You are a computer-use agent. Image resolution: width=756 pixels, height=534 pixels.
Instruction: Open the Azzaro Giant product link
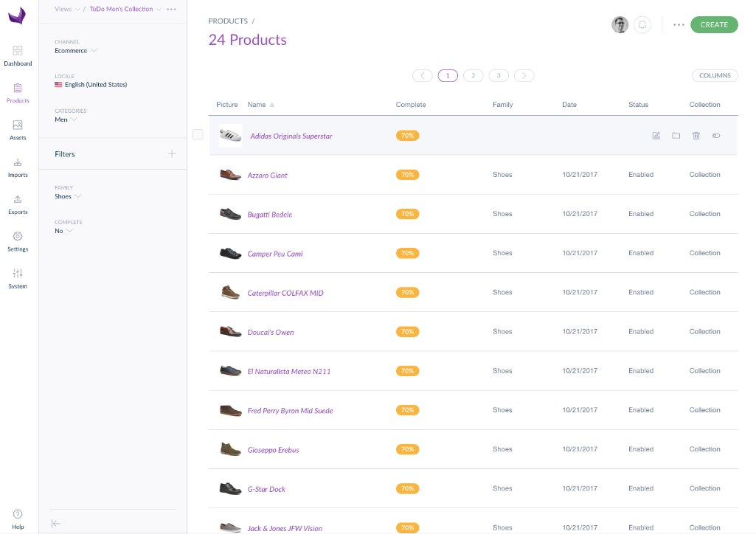[267, 176]
